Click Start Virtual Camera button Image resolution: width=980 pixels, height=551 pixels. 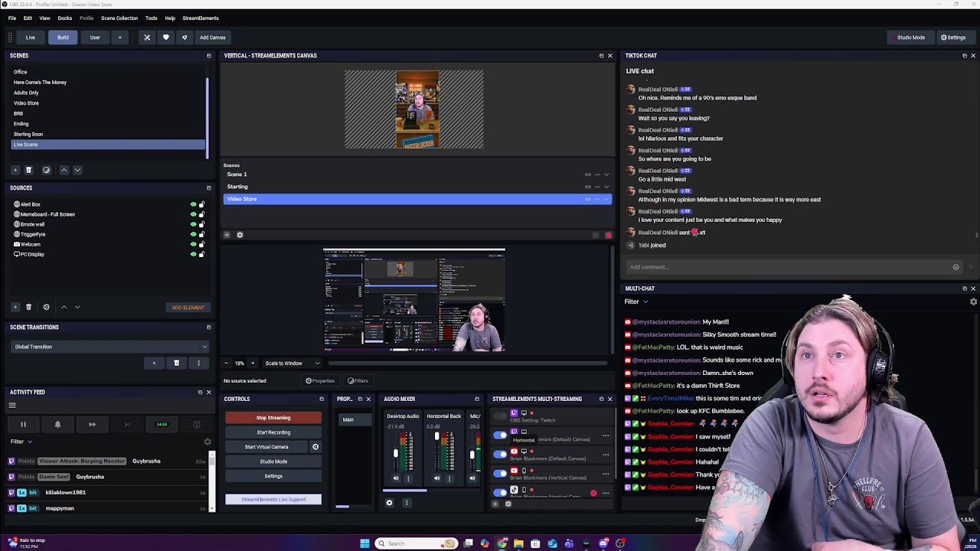(x=266, y=447)
